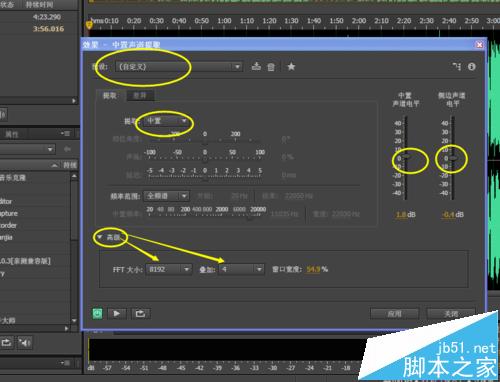Open effect info help icon
The image size is (500, 382).
471,67
